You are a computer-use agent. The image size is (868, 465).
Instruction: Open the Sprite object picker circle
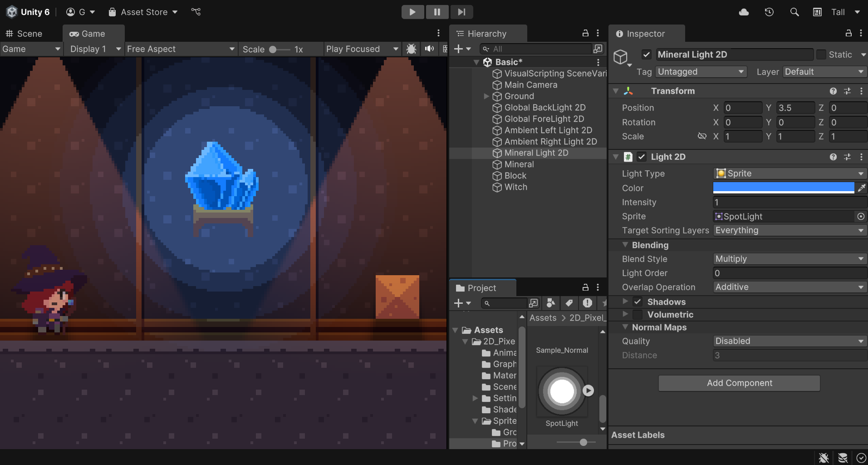click(861, 217)
